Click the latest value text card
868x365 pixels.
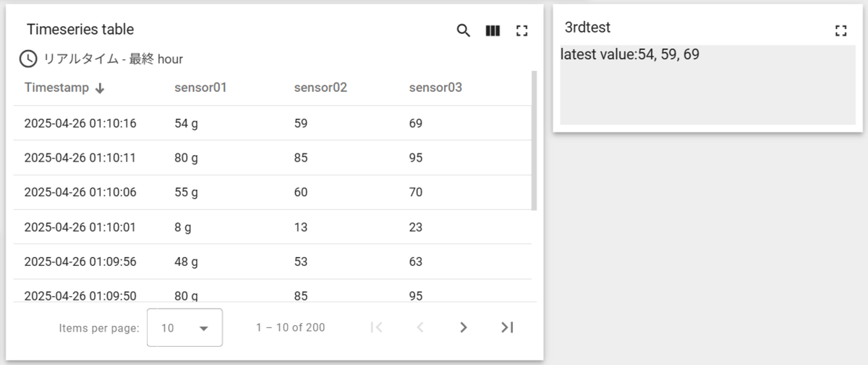(707, 85)
